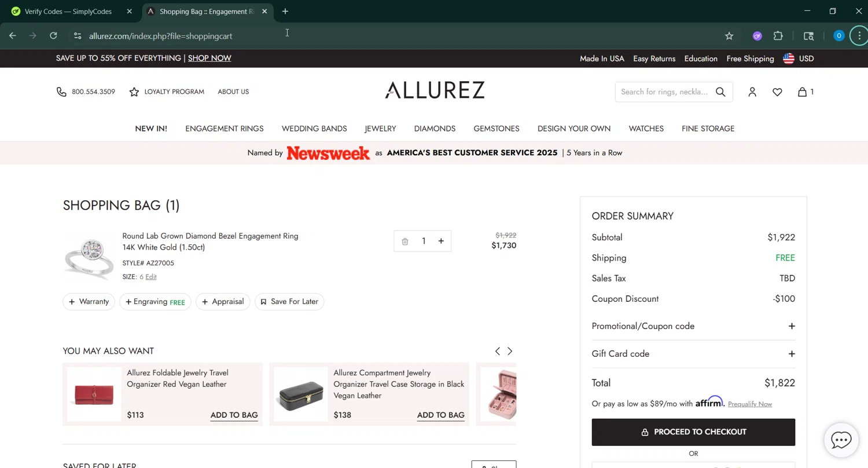Viewport: 868px width, 468px height.
Task: Click the loyalty program star icon
Action: (x=134, y=92)
